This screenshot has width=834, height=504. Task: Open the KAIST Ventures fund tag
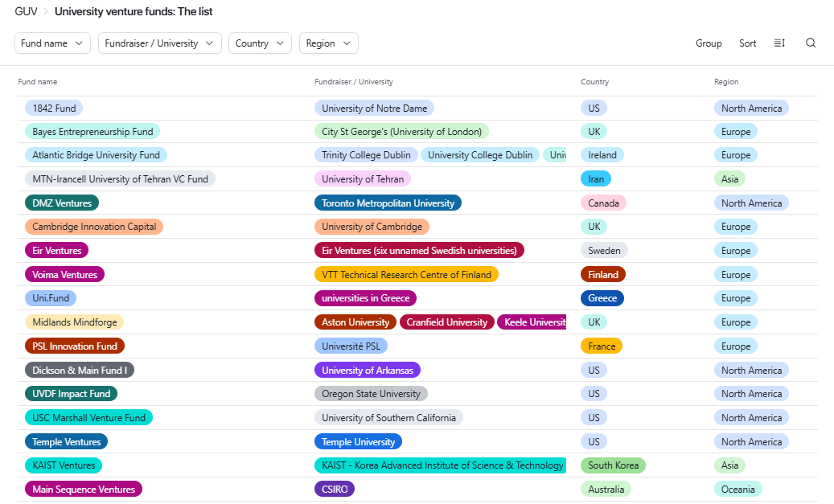coord(64,465)
